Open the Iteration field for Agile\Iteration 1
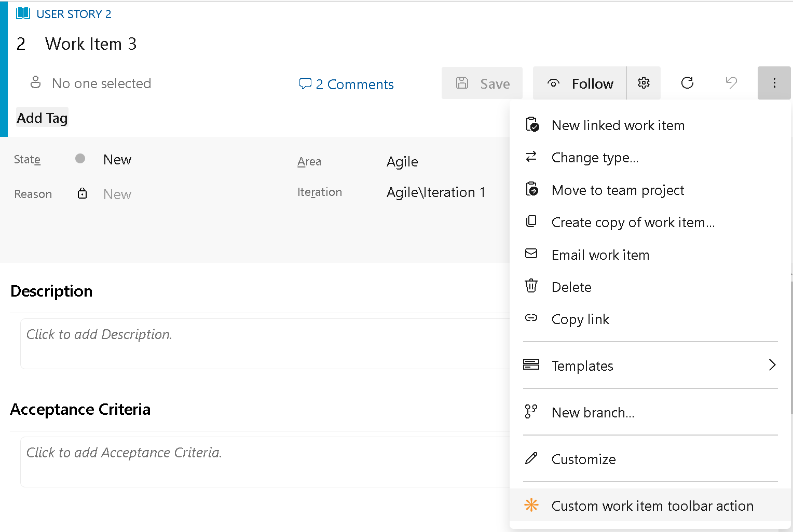 [436, 192]
